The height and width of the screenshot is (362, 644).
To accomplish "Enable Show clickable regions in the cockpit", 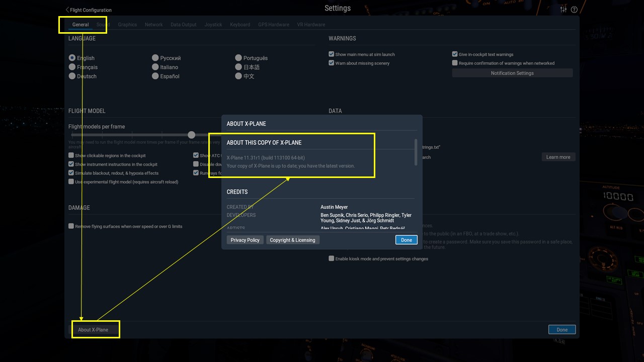I will pyautogui.click(x=71, y=155).
